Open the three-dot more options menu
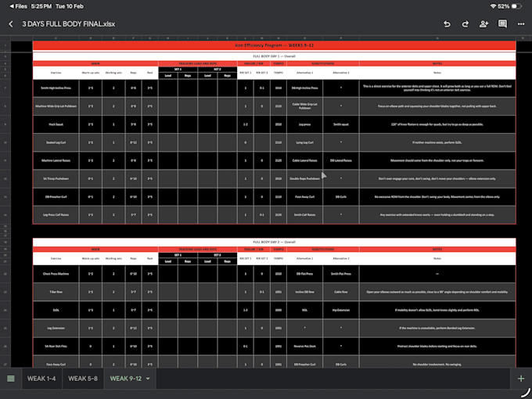This screenshot has height=399, width=532. [x=521, y=24]
